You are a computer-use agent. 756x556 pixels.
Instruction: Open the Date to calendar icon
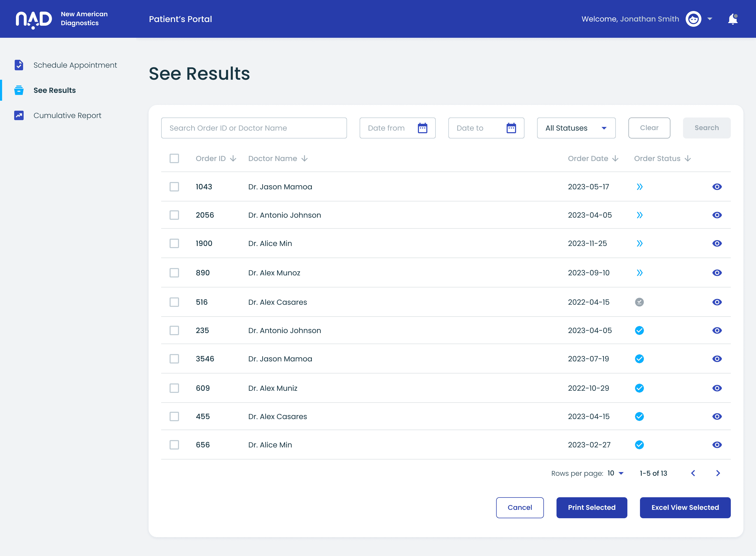[511, 128]
